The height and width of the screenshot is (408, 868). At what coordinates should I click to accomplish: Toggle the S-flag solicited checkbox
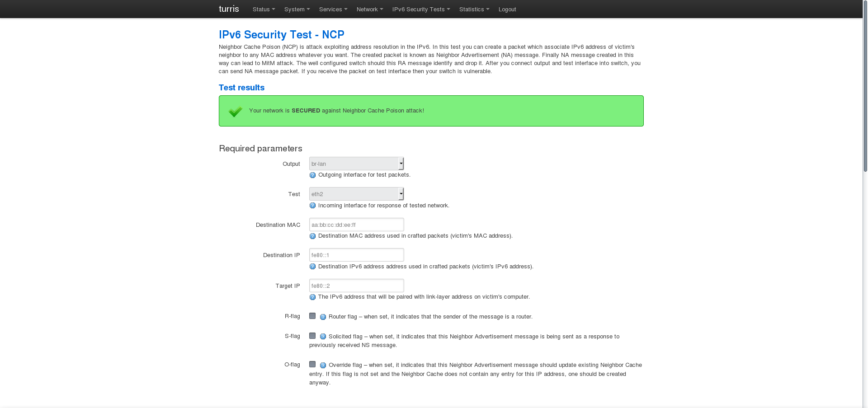tap(312, 336)
